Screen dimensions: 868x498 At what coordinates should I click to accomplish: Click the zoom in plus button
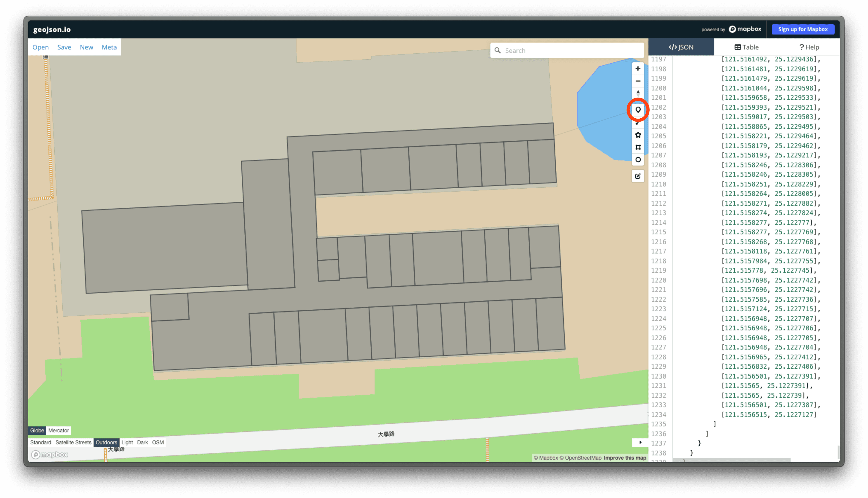pyautogui.click(x=638, y=69)
